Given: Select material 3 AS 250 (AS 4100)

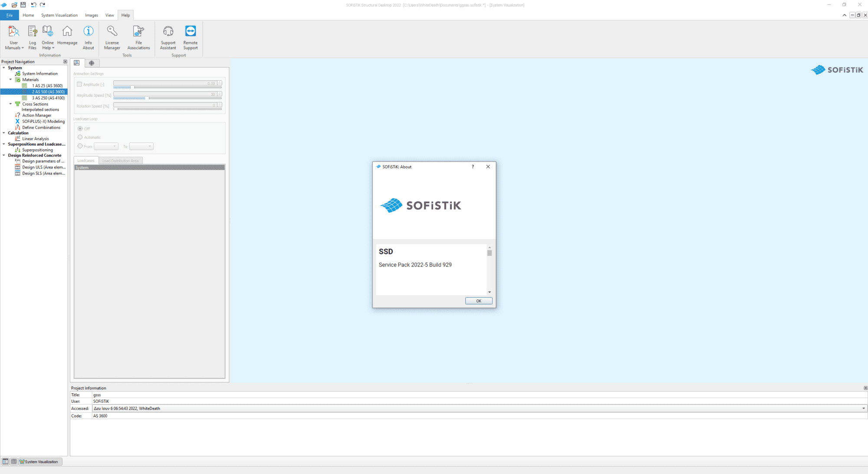Looking at the screenshot, I should pyautogui.click(x=48, y=98).
